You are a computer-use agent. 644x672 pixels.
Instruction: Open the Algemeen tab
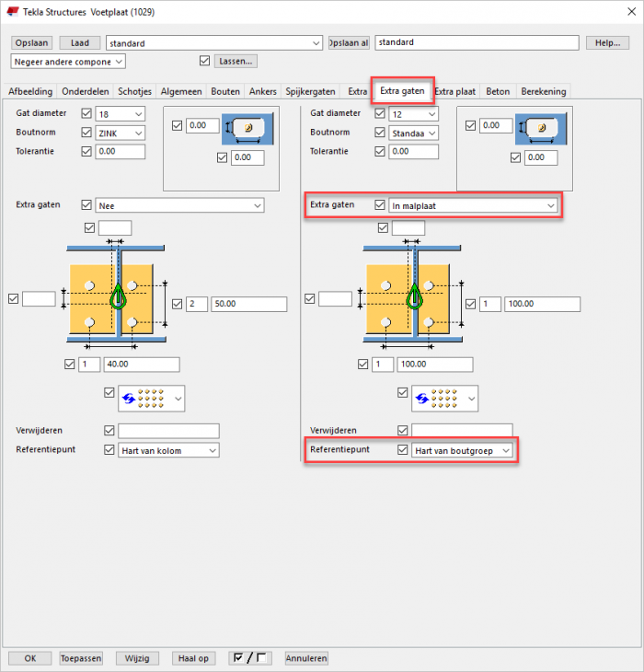[x=181, y=91]
